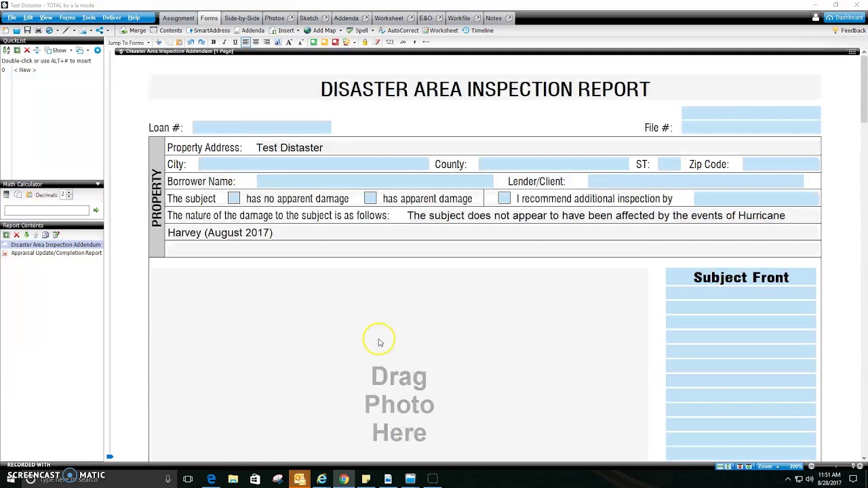The image size is (868, 488).
Task: Click the Math Calculator paste icon
Action: [29, 195]
